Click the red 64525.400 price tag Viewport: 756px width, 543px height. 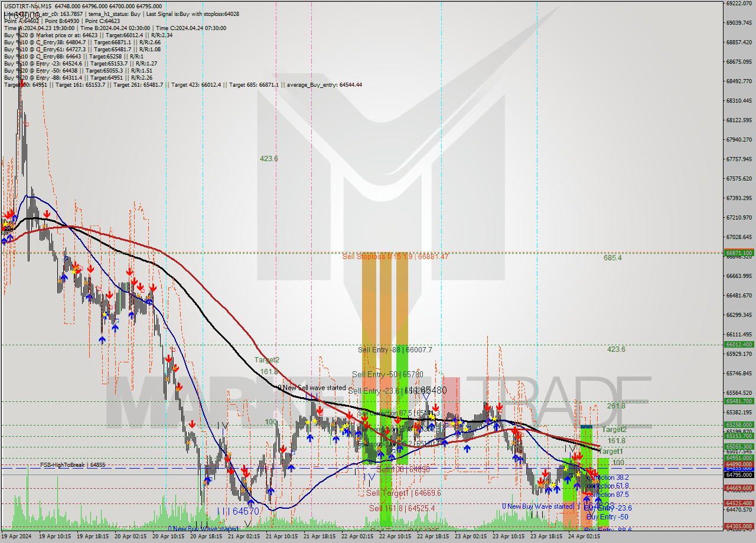(x=739, y=503)
